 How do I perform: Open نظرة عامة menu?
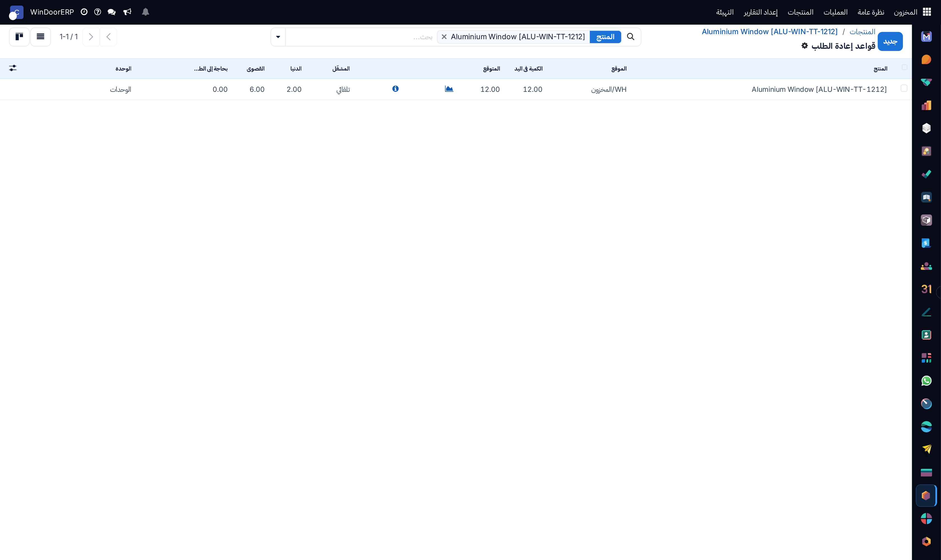click(871, 12)
